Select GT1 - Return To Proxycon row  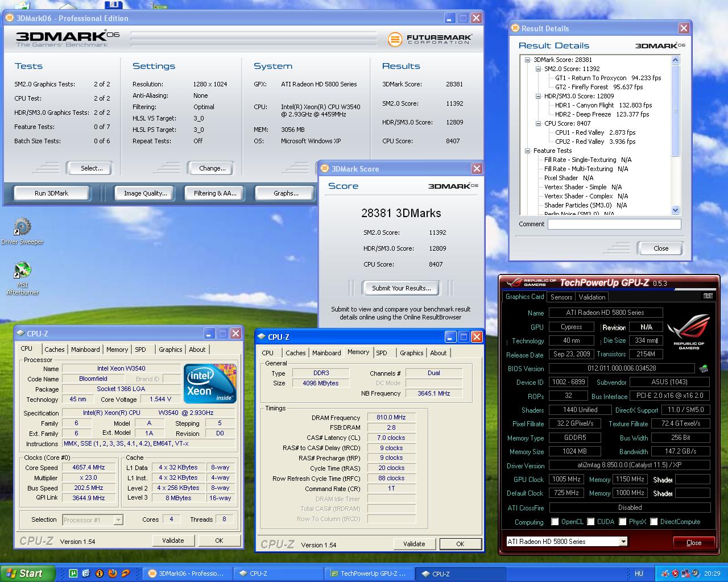tap(608, 78)
